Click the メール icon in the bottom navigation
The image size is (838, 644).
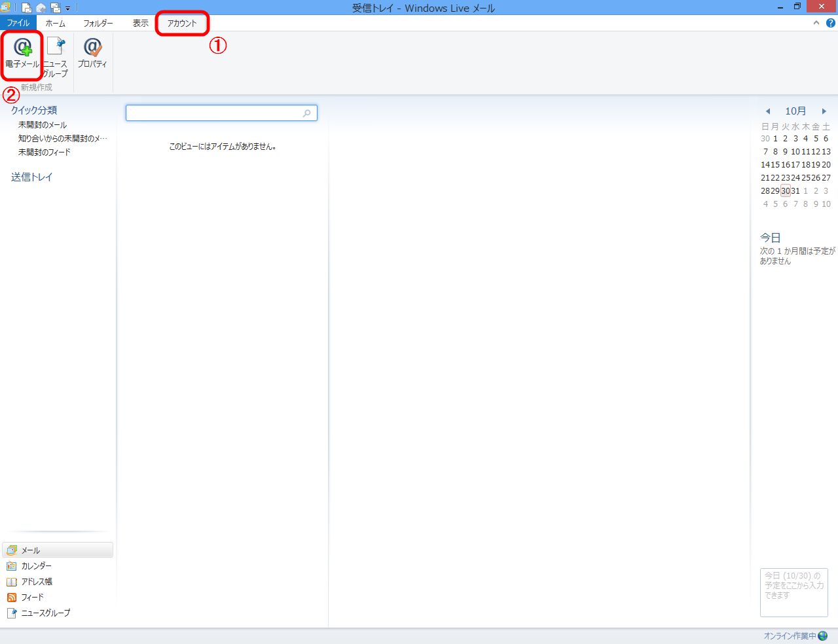(12, 550)
